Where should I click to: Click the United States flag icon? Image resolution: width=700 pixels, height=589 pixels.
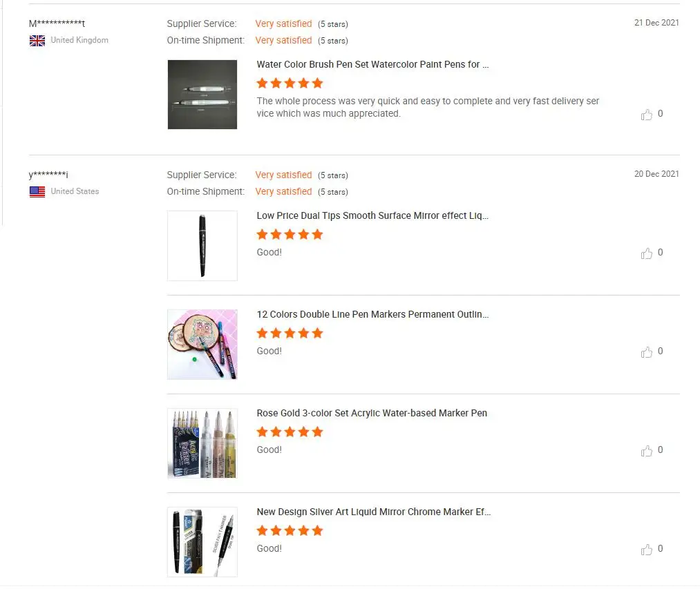pyautogui.click(x=37, y=192)
